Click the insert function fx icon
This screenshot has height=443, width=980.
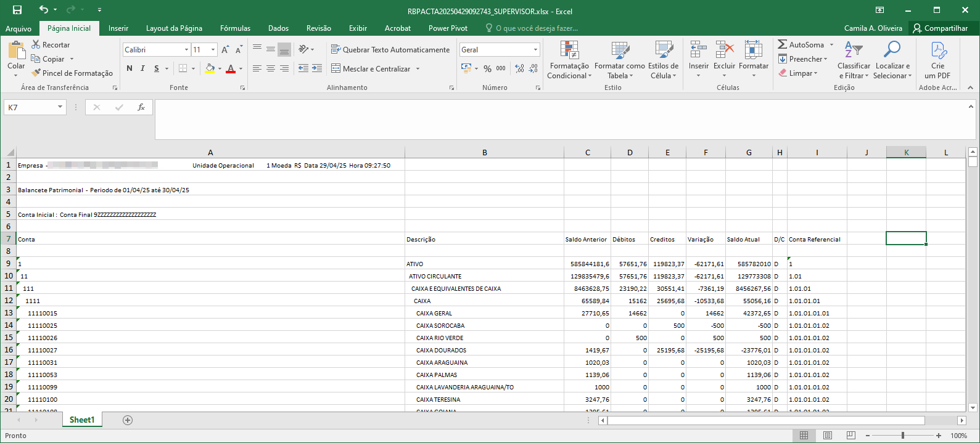click(x=141, y=107)
